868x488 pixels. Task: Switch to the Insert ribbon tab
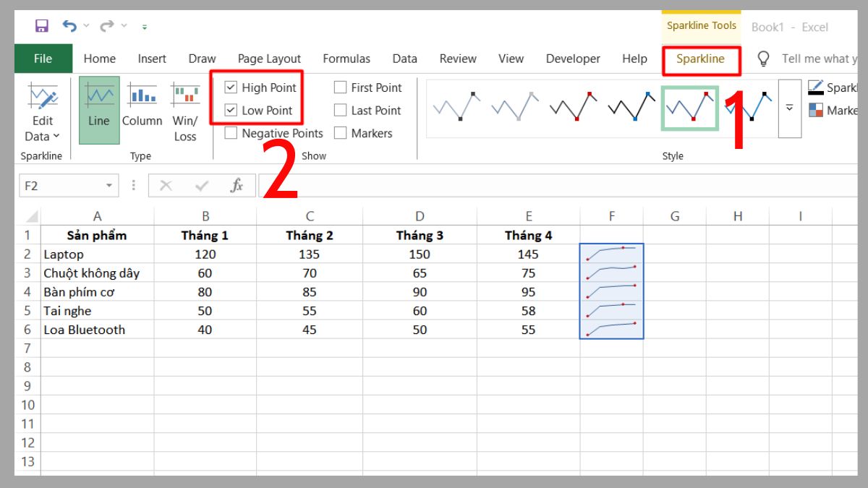[x=152, y=59]
